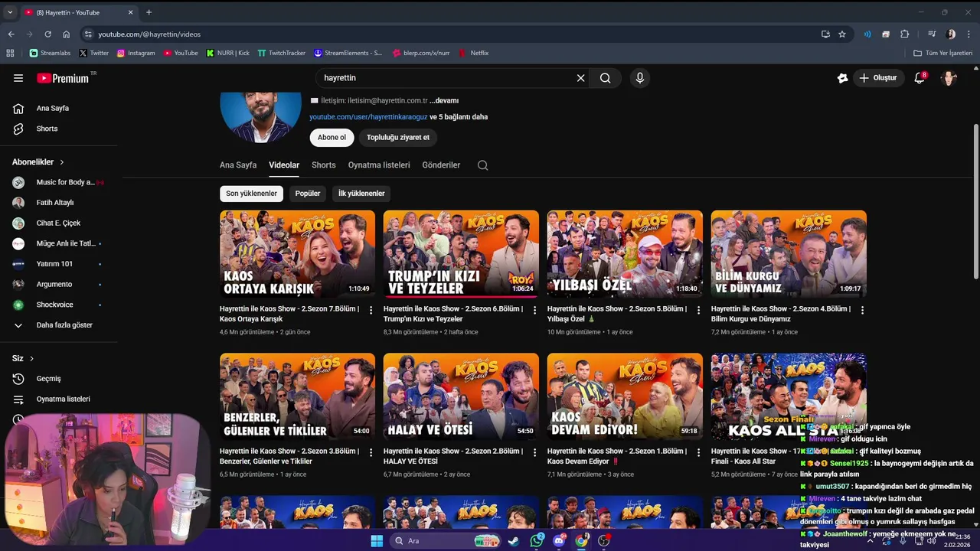Expand channel description with ...devamı
The width and height of the screenshot is (980, 551).
tap(444, 101)
